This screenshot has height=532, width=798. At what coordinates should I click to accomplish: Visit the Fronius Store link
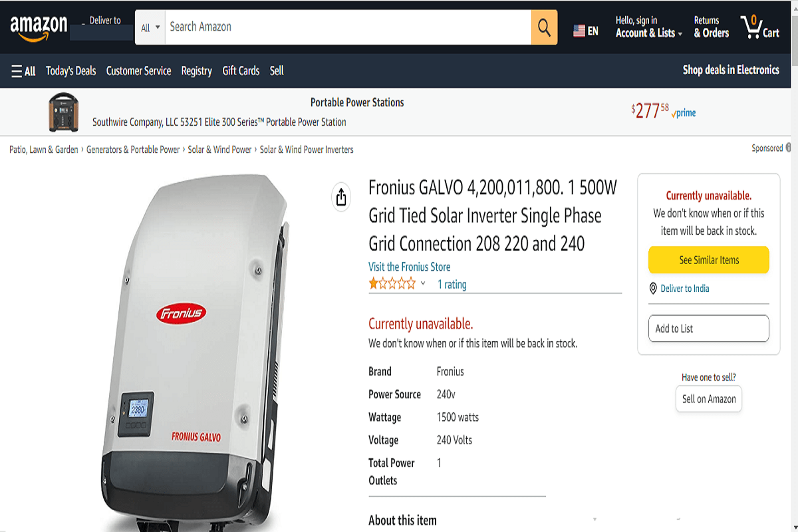coord(408,266)
